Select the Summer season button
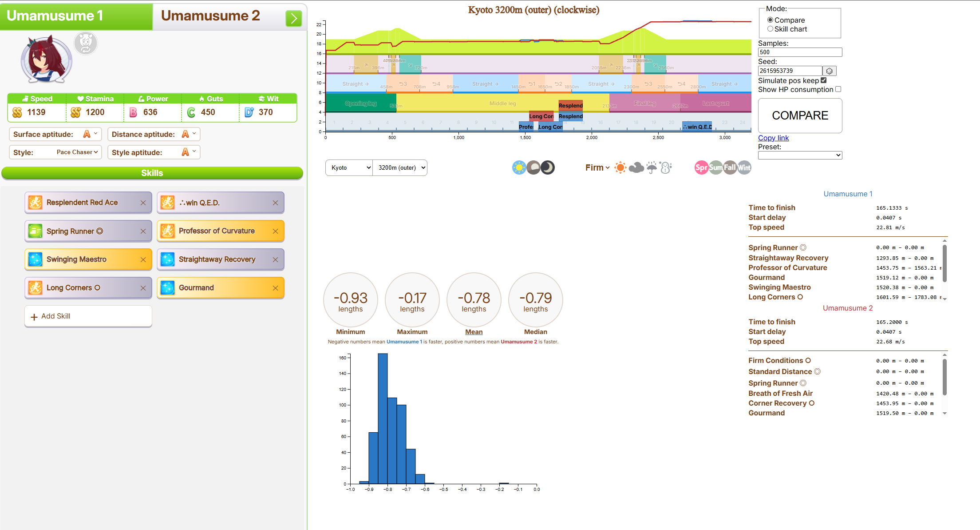 tap(715, 167)
